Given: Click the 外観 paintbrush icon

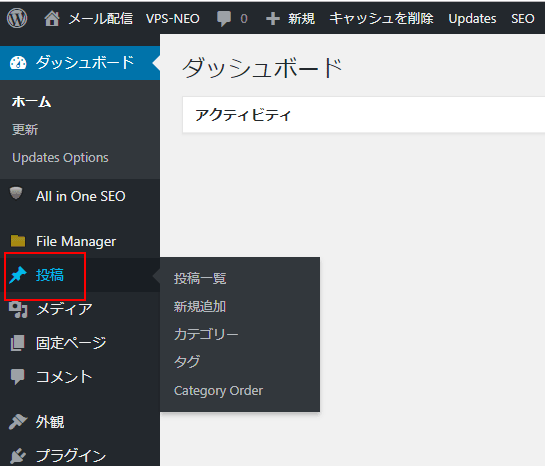Looking at the screenshot, I should 17,422.
